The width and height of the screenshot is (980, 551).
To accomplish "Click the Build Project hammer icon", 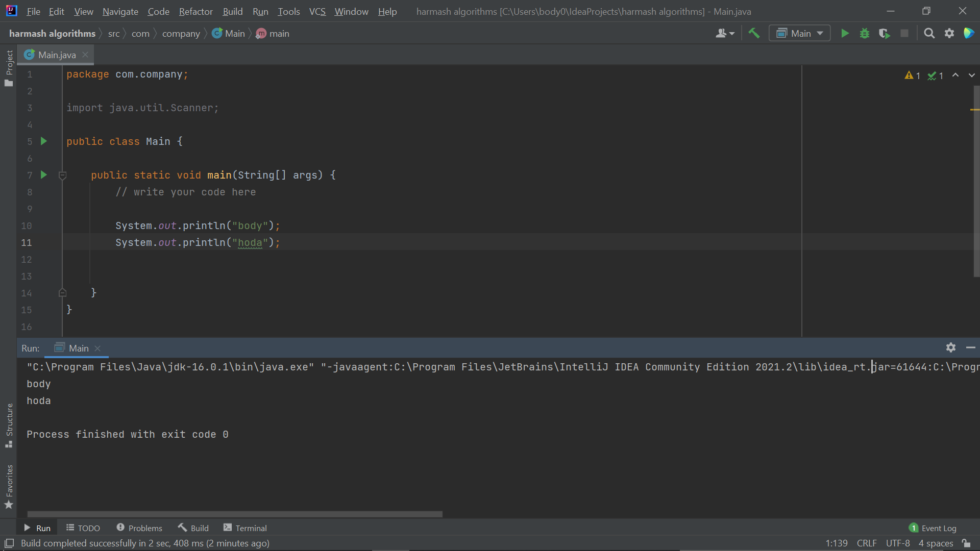I will (x=754, y=33).
